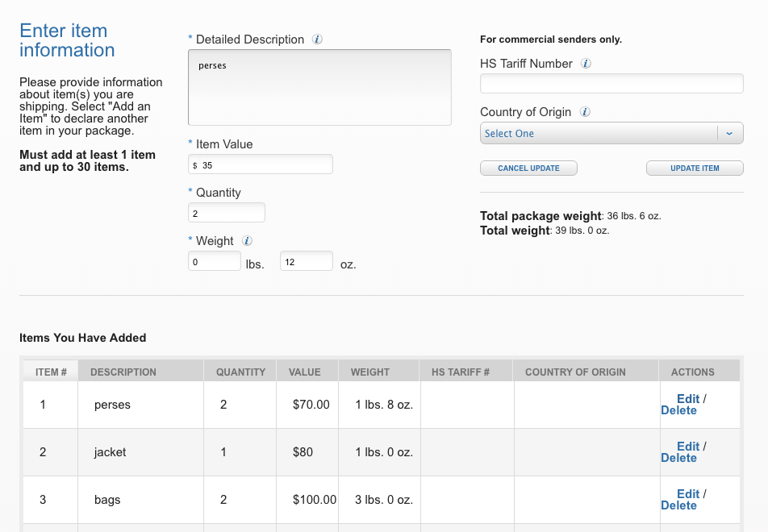Click '1 lbs. 0 oz.' weight cell
The width and height of the screenshot is (768, 532).
point(380,452)
